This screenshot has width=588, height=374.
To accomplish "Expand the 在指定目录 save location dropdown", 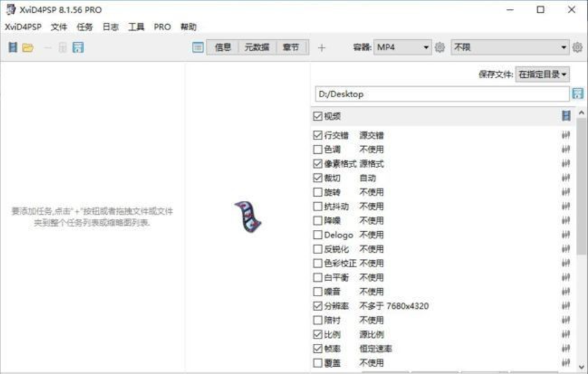I will pos(542,74).
